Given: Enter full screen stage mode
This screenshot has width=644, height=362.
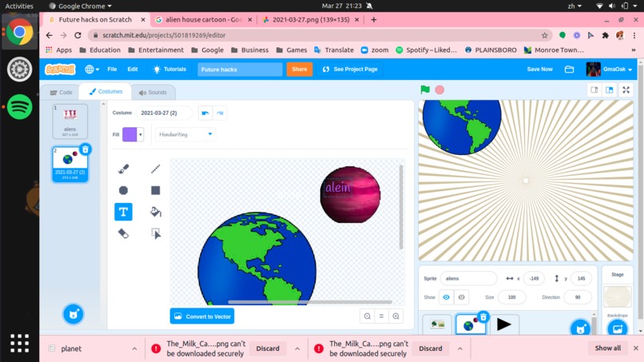Looking at the screenshot, I should tap(626, 90).
